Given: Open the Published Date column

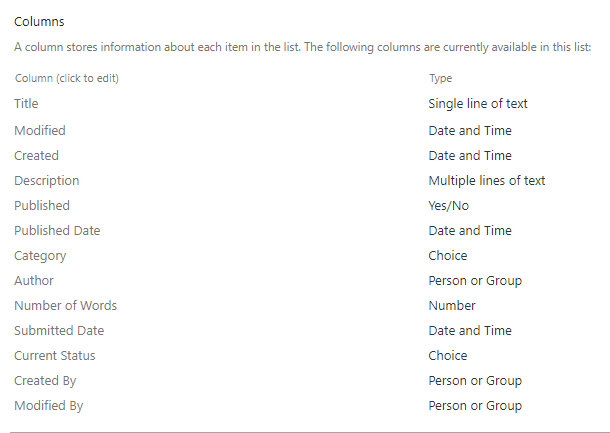Looking at the screenshot, I should pos(57,231).
